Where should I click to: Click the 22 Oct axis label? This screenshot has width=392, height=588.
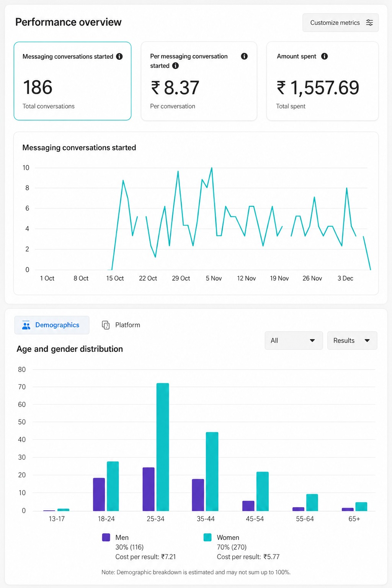pos(148,278)
